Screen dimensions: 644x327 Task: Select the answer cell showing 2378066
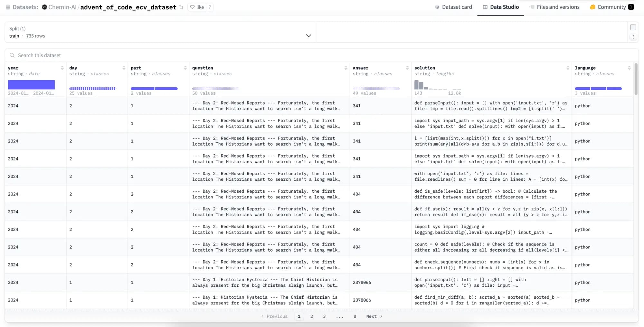click(x=362, y=283)
